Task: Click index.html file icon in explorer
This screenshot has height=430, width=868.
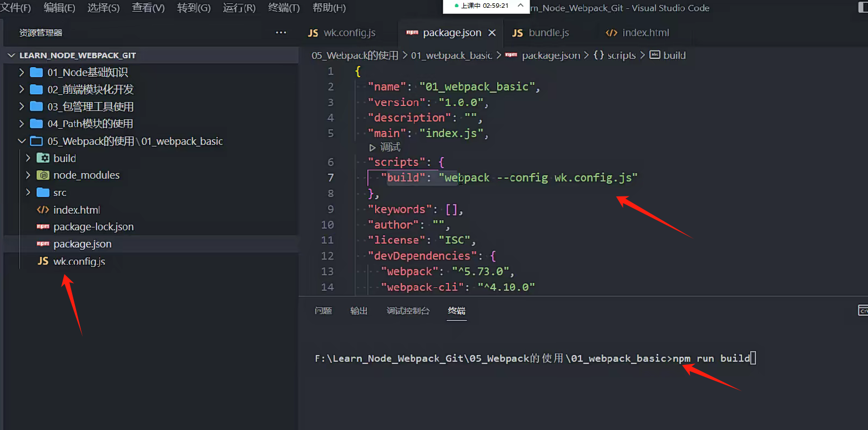Action: [43, 210]
